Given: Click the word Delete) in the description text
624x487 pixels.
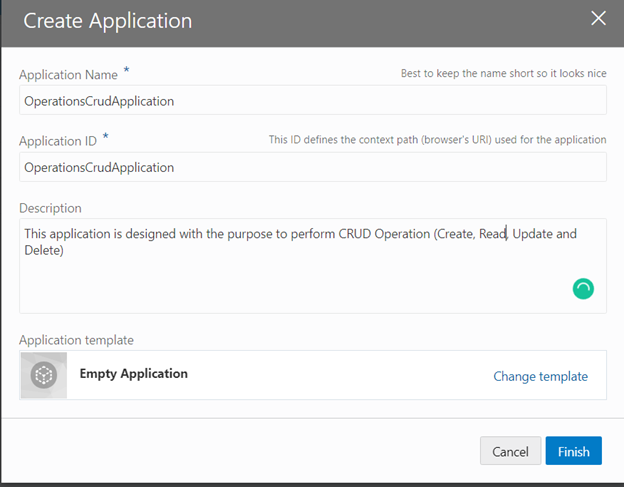Looking at the screenshot, I should click(x=44, y=250).
